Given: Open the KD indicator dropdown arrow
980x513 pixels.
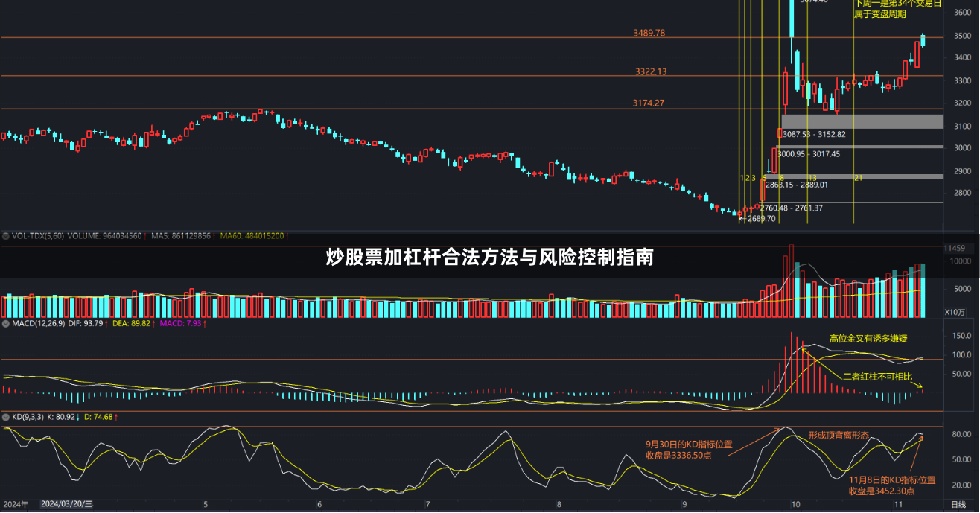Looking at the screenshot, I should (5, 417).
